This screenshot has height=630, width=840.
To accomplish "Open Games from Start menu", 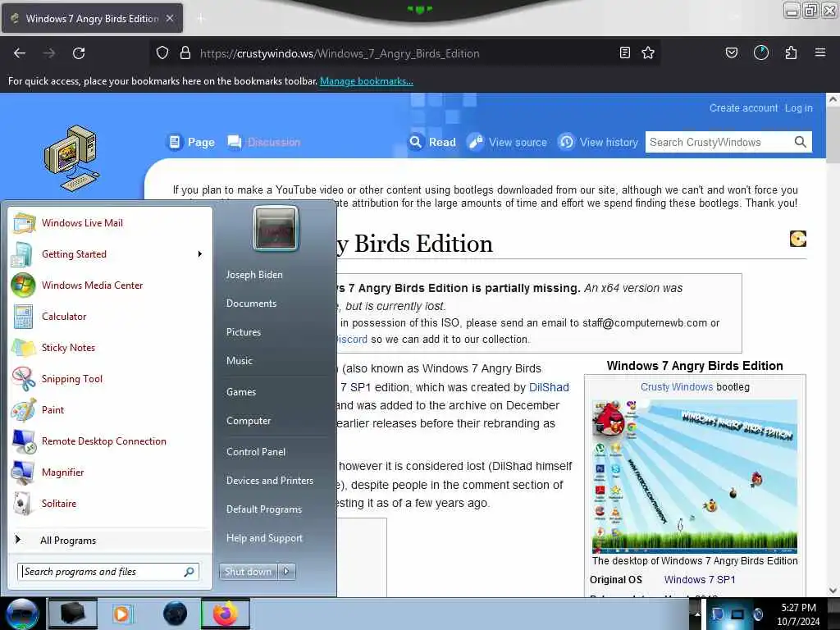I will [x=241, y=391].
